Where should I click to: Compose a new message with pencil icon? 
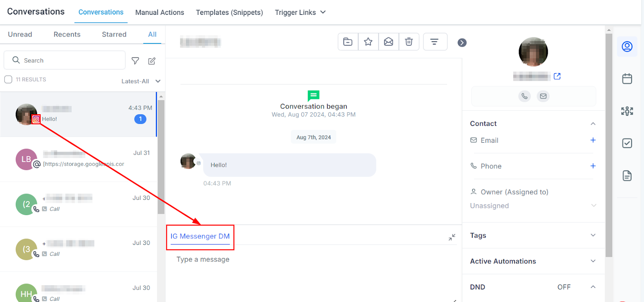point(152,61)
